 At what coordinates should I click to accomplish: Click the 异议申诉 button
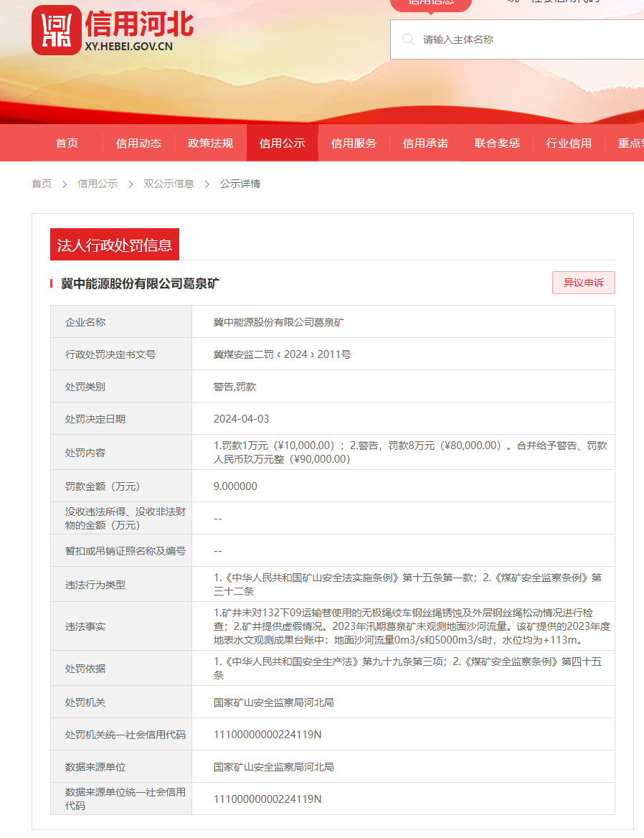tap(584, 283)
